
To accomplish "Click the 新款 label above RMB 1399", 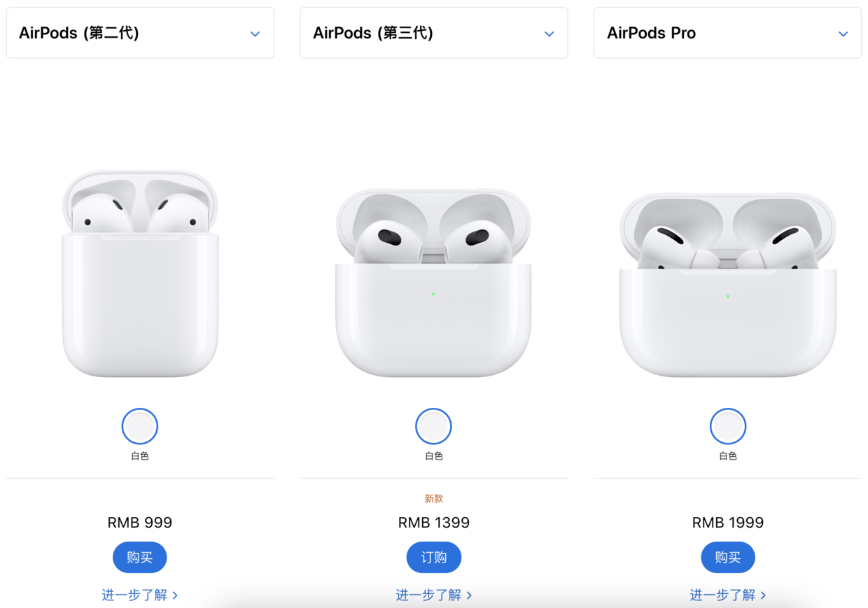I will 434,499.
